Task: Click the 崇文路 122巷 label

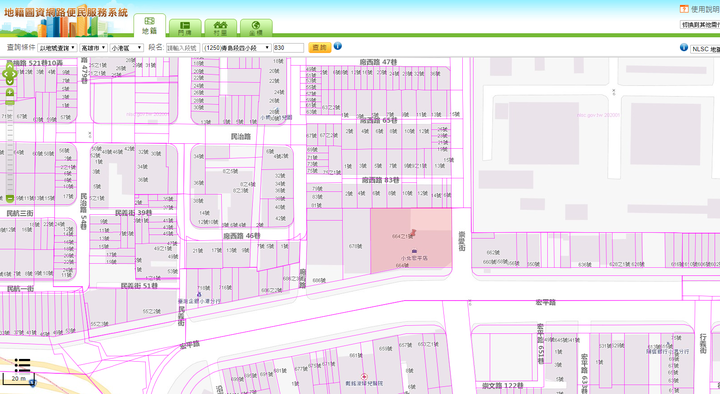Action: click(x=502, y=386)
